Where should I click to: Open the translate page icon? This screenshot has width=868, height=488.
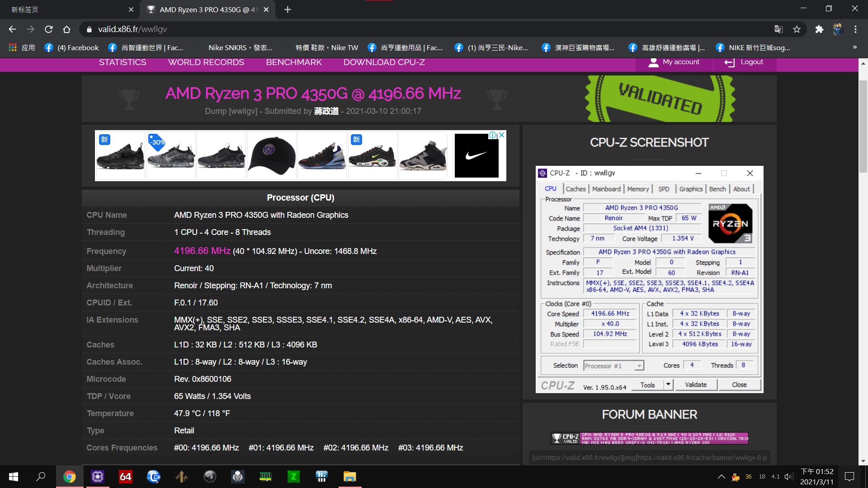tap(778, 29)
